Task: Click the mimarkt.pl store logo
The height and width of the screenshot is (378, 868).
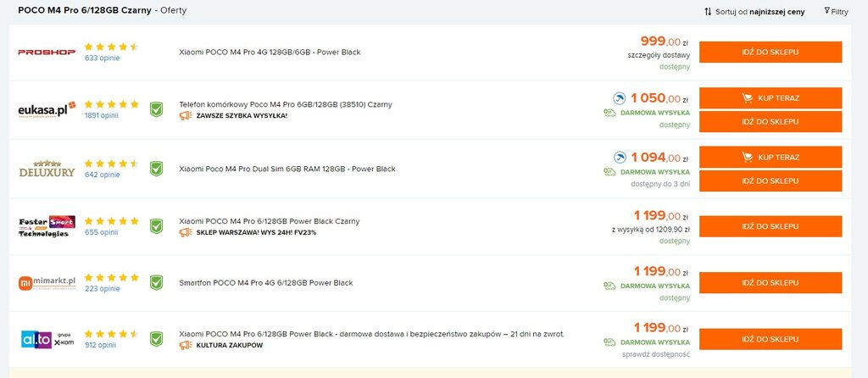Action: click(47, 283)
